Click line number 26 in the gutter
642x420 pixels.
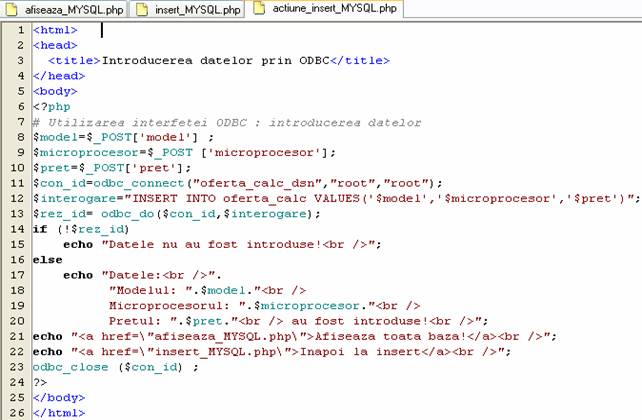(x=18, y=412)
